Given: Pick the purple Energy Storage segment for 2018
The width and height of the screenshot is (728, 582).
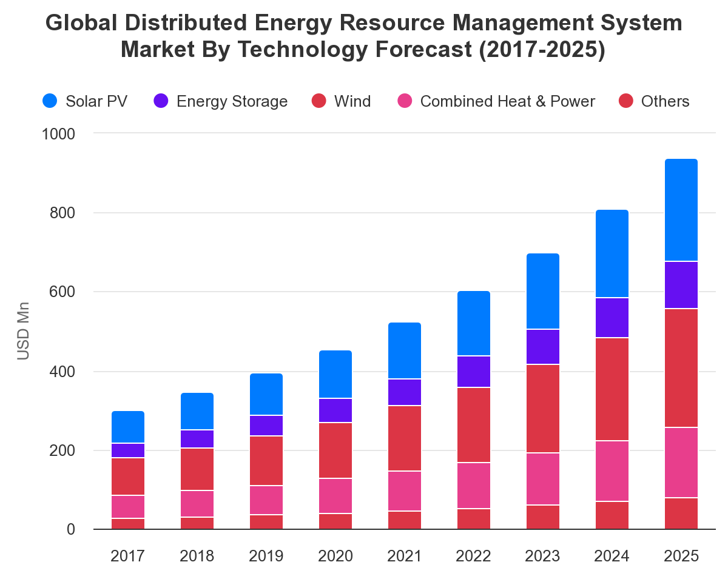Looking at the screenshot, I should 197,439.
